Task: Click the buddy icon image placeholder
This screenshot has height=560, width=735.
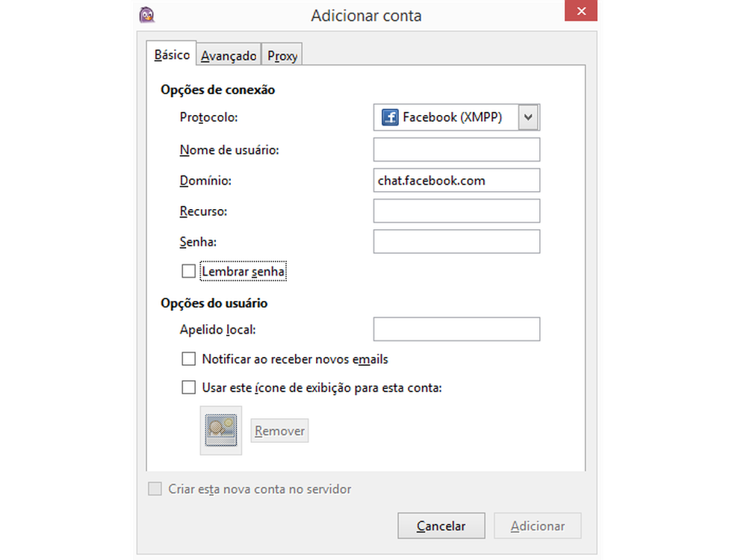Action: coord(221,430)
